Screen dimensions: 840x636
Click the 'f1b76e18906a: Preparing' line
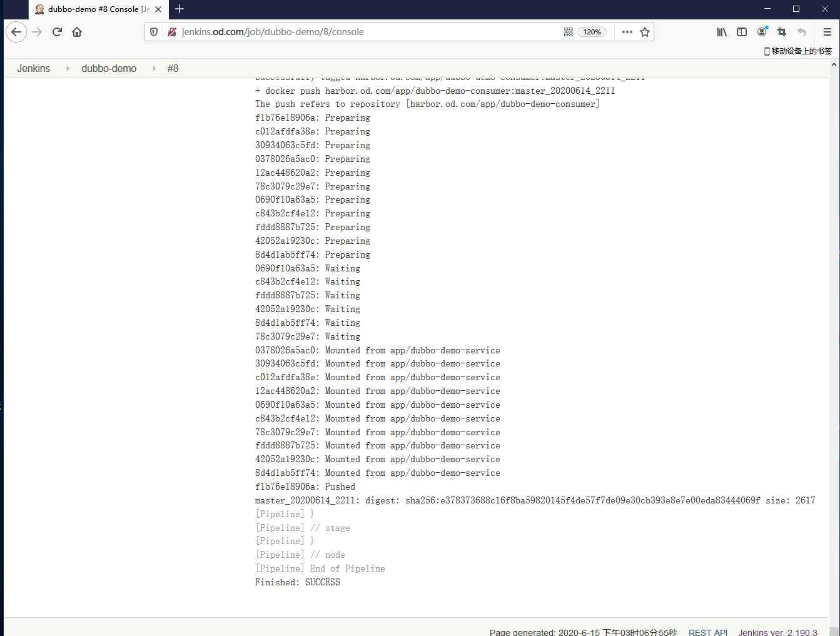(x=313, y=118)
